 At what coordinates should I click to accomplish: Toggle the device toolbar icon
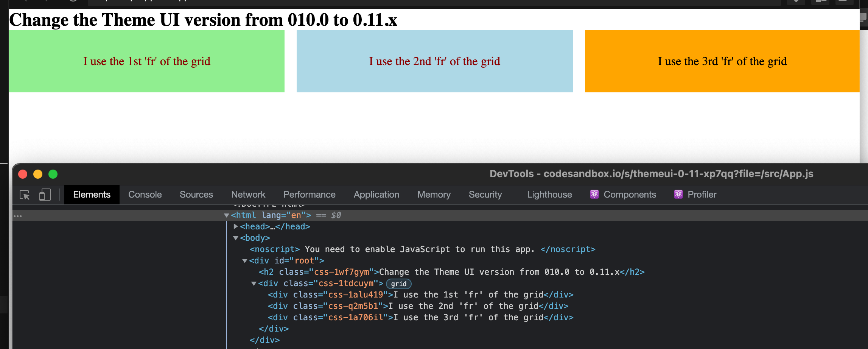click(45, 195)
